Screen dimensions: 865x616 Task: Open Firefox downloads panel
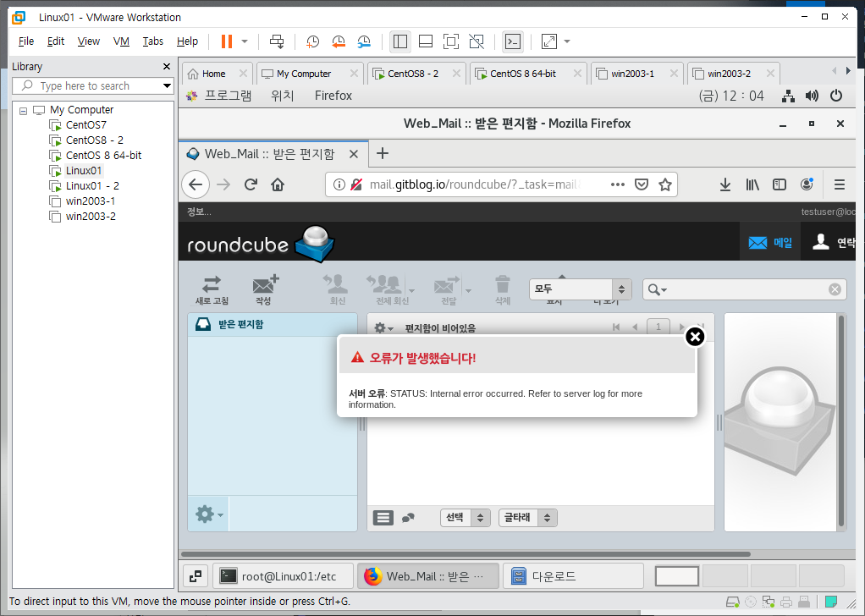click(x=725, y=184)
